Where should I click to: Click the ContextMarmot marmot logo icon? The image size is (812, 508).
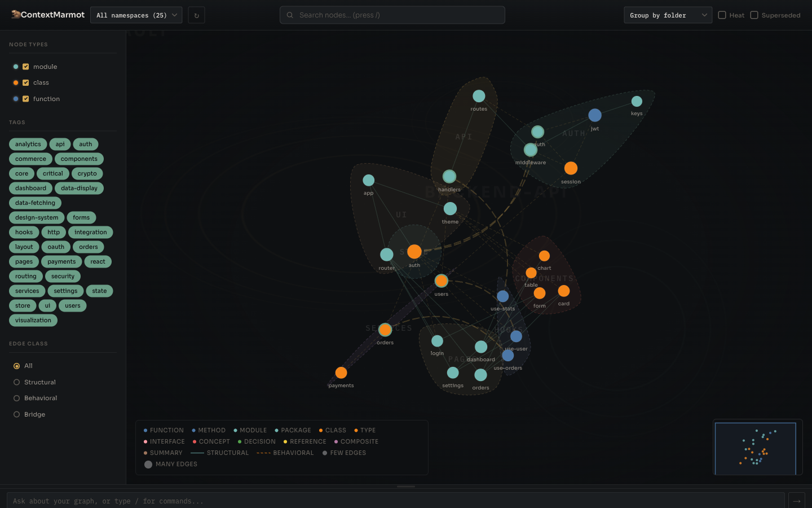[x=15, y=15]
